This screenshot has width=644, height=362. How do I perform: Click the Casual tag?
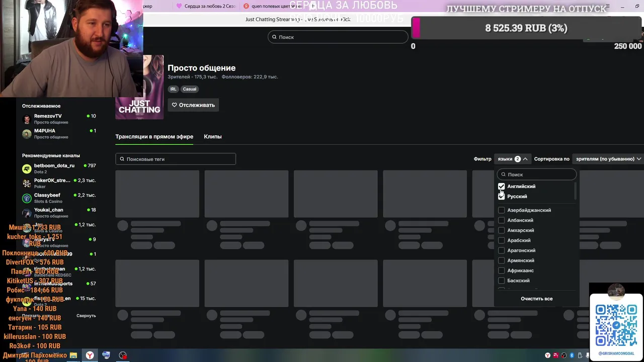click(x=190, y=89)
